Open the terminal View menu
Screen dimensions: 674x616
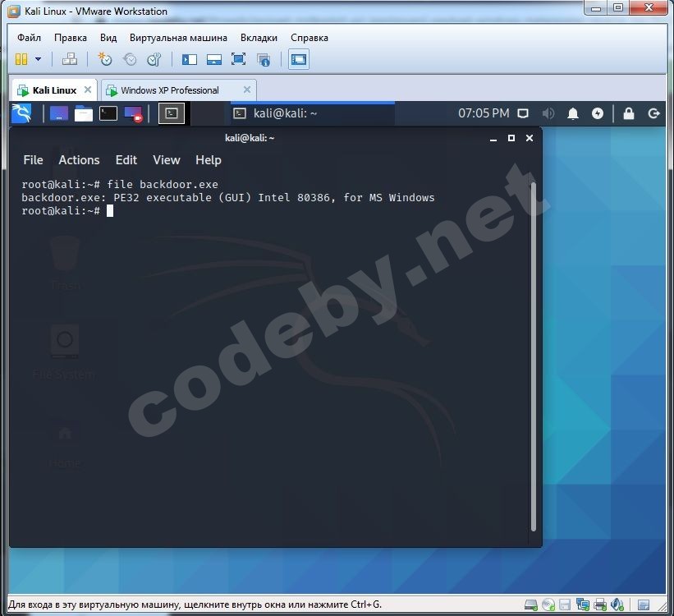(x=167, y=160)
